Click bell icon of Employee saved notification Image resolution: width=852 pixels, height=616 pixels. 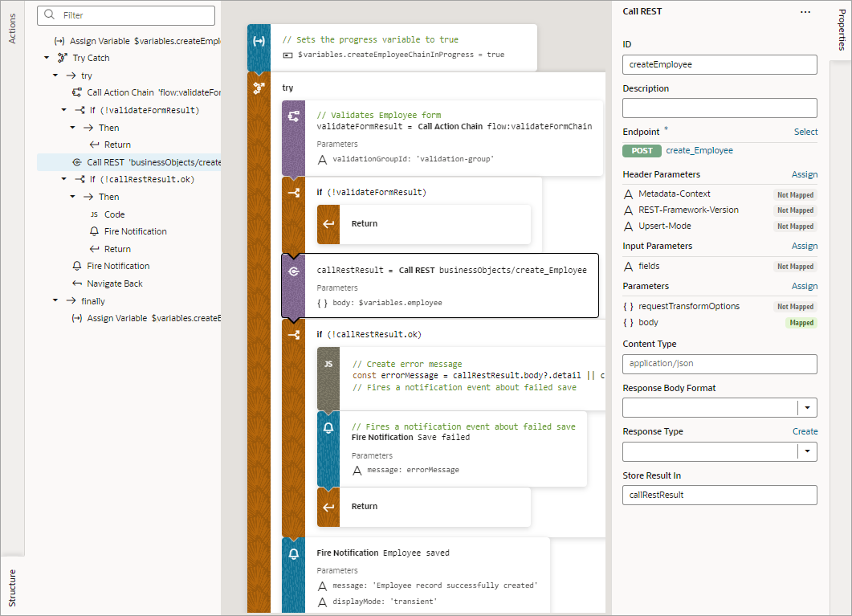click(293, 553)
